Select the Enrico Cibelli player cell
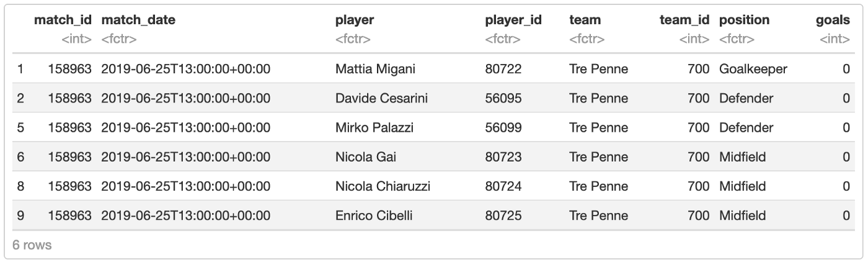This screenshot has height=264, width=868. [373, 216]
